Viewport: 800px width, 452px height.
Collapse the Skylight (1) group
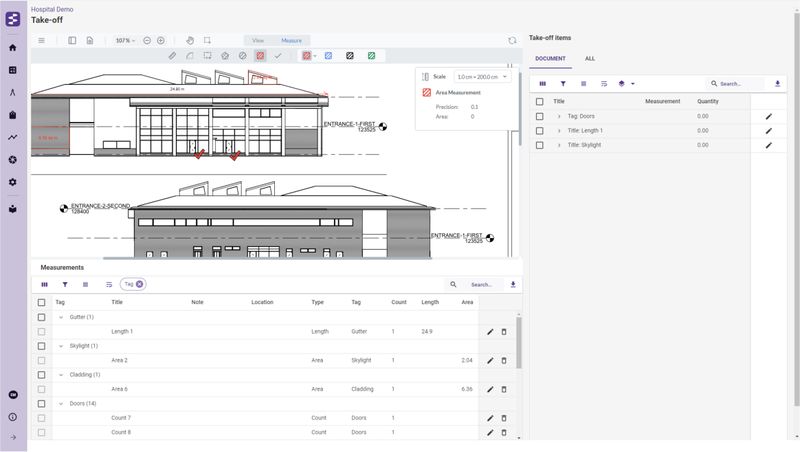pos(61,346)
